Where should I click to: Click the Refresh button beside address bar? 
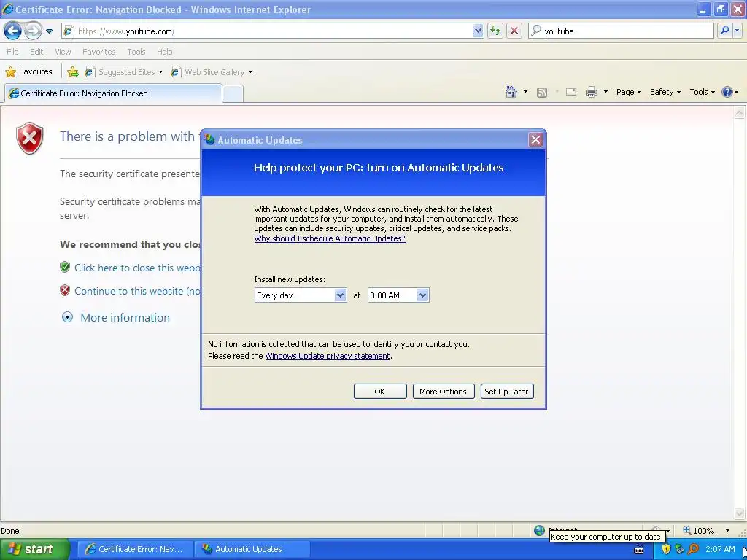tap(495, 31)
